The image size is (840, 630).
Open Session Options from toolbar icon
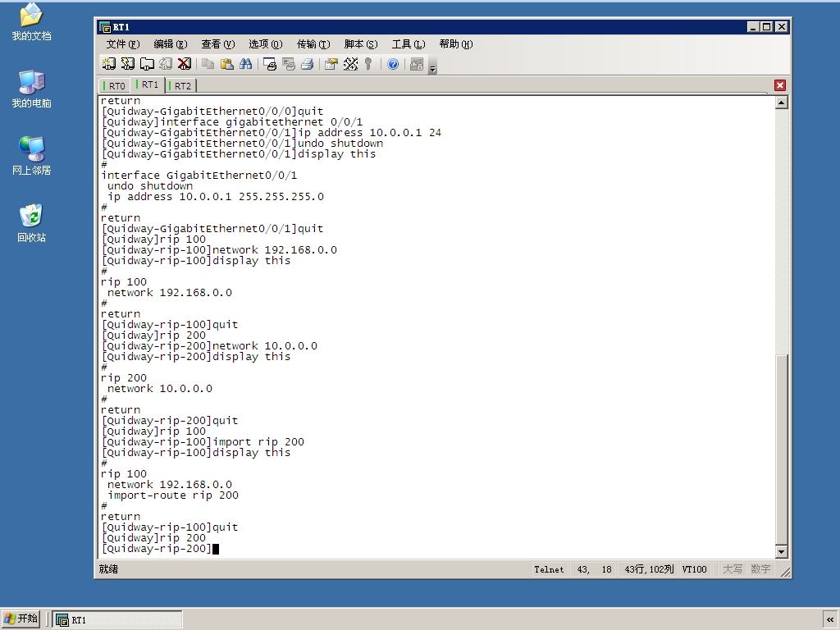click(x=331, y=64)
